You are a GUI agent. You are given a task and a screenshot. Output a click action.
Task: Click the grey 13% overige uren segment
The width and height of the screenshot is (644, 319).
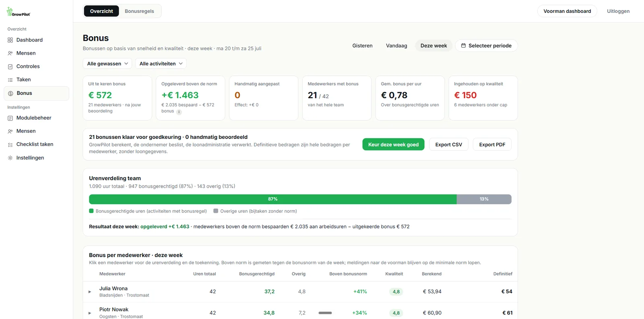pos(484,199)
